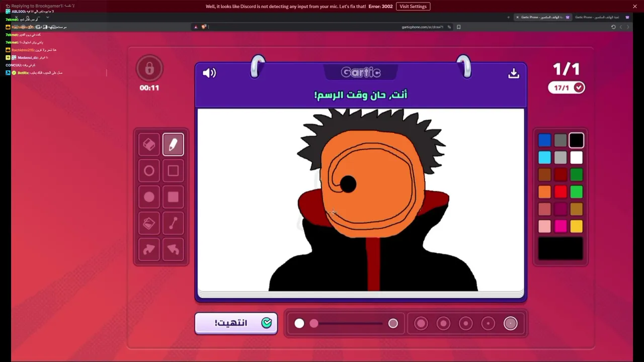The width and height of the screenshot is (644, 362).
Task: Choose the brown color swatch
Action: 544,174
